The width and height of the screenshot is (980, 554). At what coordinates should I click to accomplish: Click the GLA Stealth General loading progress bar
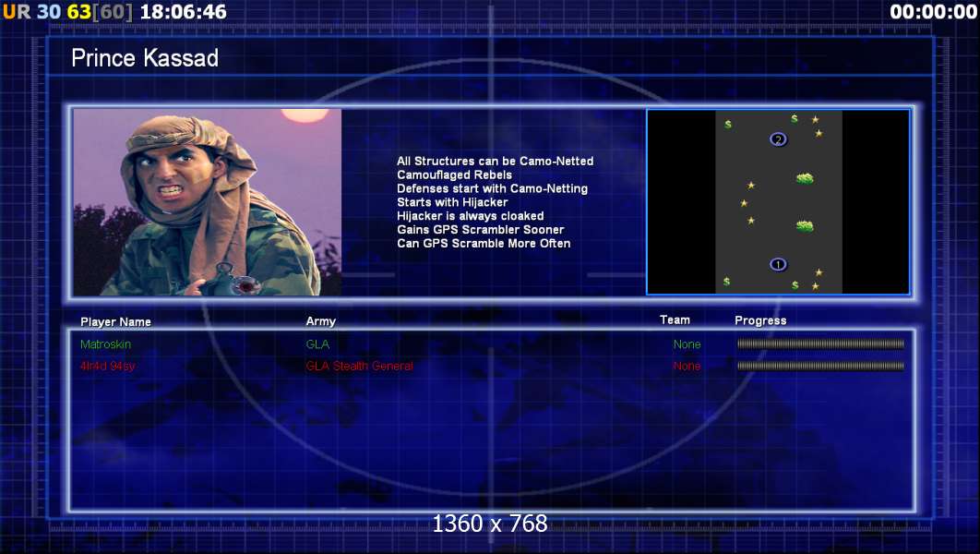820,366
